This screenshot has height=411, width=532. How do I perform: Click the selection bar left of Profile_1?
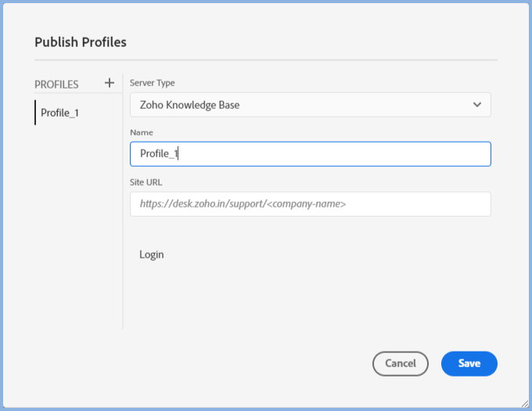35,113
